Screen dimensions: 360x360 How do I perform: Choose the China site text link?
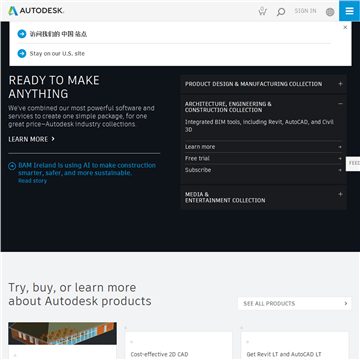[x=58, y=34]
